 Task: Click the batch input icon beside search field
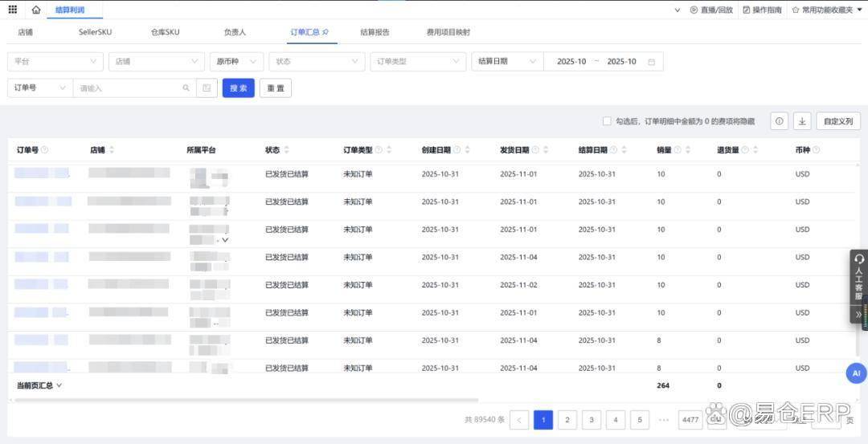[207, 88]
